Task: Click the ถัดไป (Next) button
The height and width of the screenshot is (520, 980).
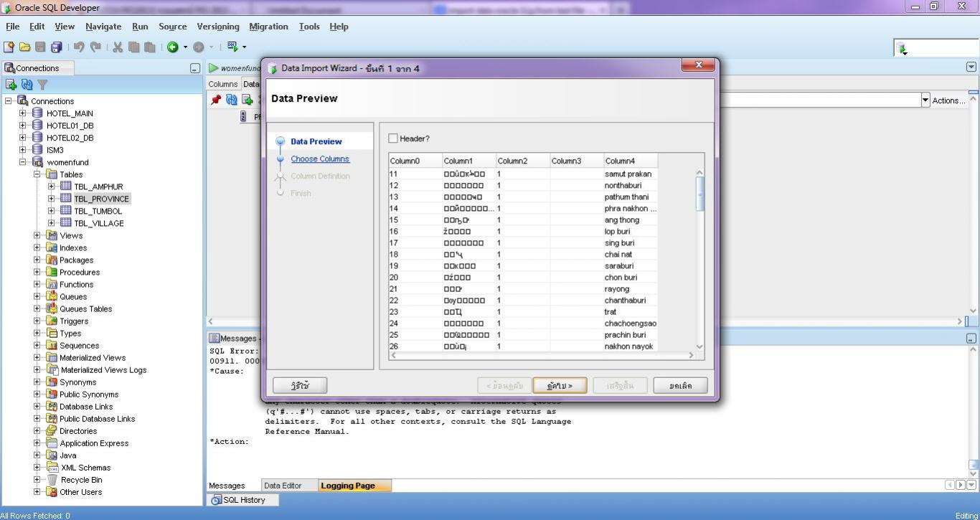Action: click(x=560, y=386)
